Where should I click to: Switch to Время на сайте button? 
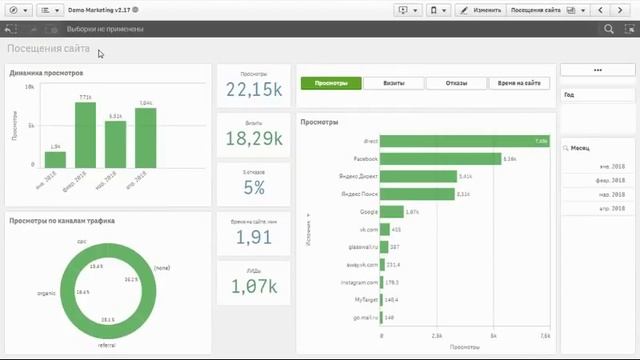coord(519,83)
